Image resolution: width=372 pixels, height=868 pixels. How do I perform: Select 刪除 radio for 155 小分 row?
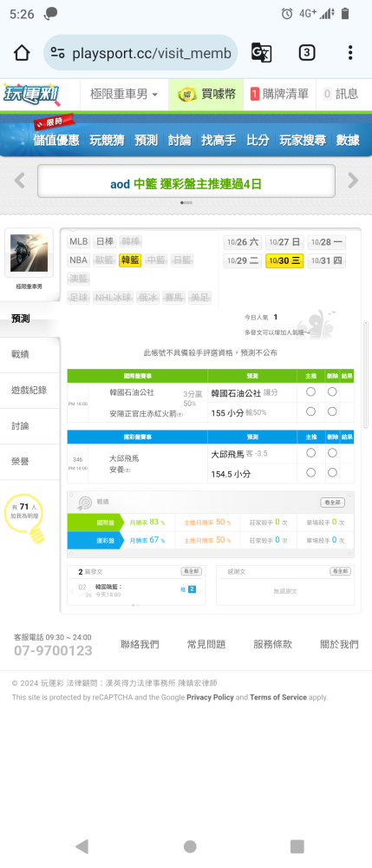pyautogui.click(x=332, y=411)
